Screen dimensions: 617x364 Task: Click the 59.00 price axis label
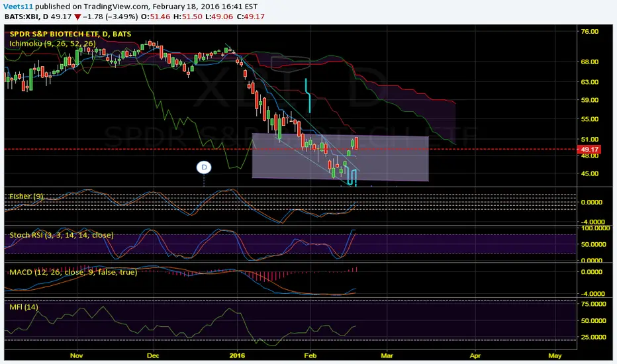589,100
